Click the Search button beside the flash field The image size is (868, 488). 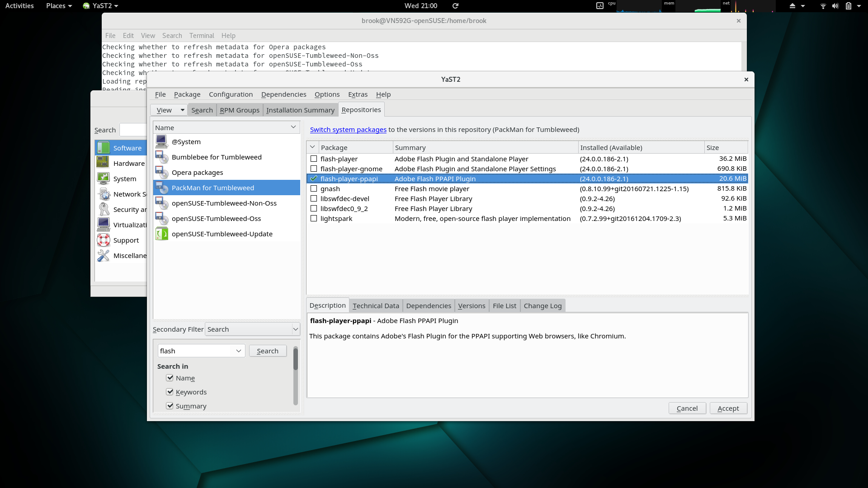click(x=268, y=351)
